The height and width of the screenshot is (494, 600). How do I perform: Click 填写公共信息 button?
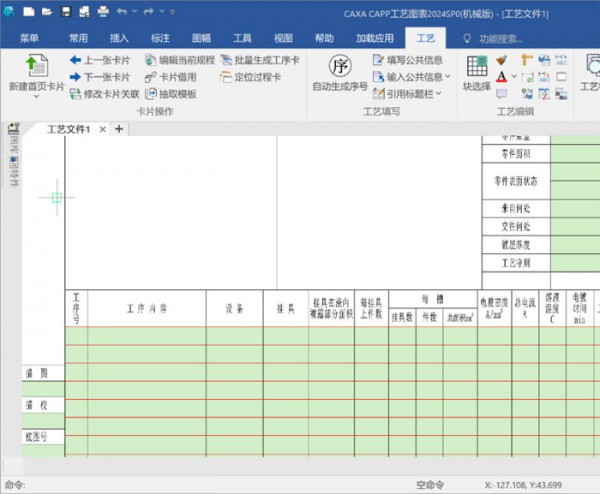(x=408, y=60)
